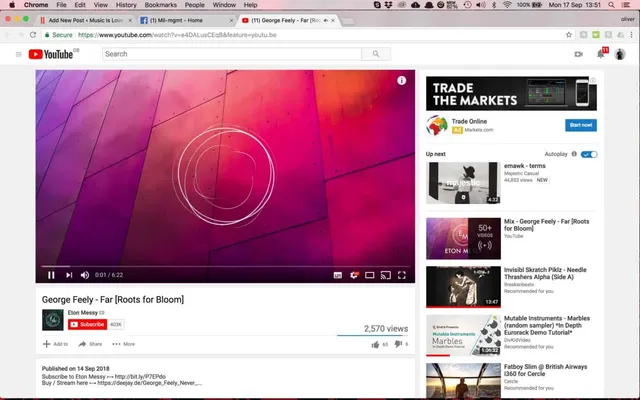Click the browser address bar URL
The image size is (640, 400).
177,35
